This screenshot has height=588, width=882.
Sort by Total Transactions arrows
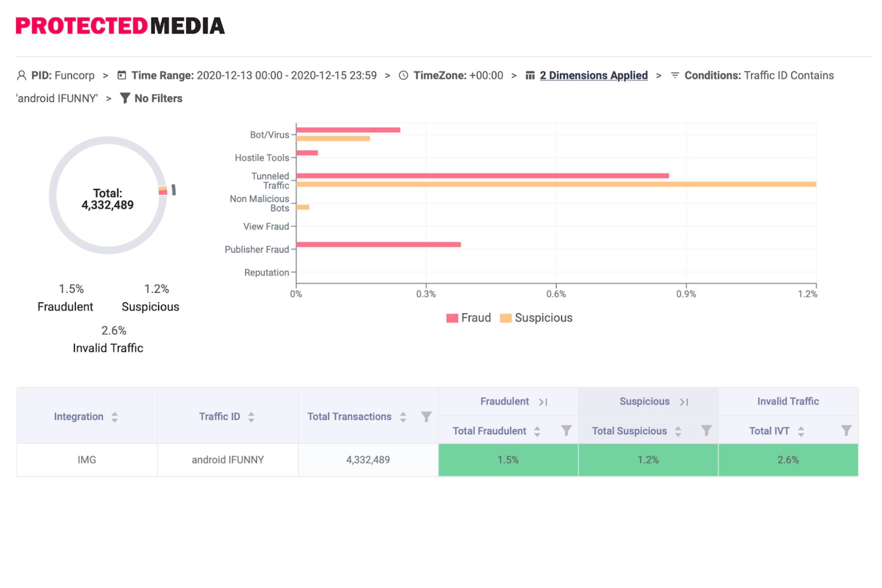(403, 417)
